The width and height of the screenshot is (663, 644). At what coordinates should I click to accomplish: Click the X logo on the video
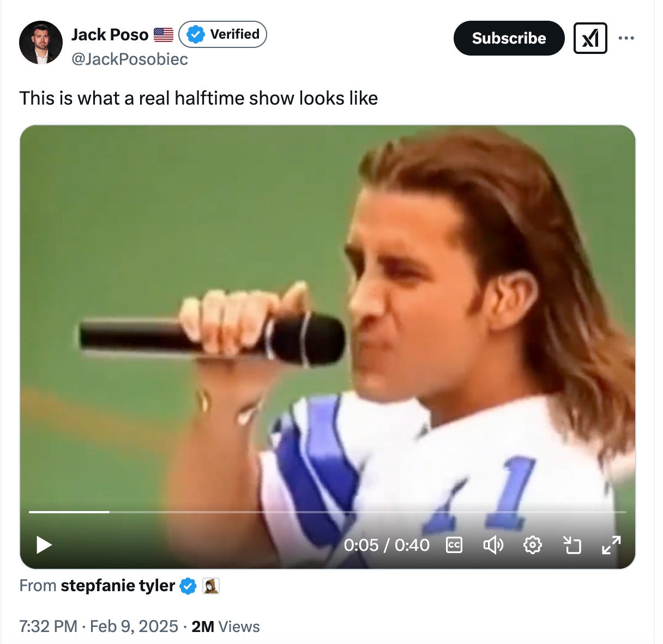[591, 38]
